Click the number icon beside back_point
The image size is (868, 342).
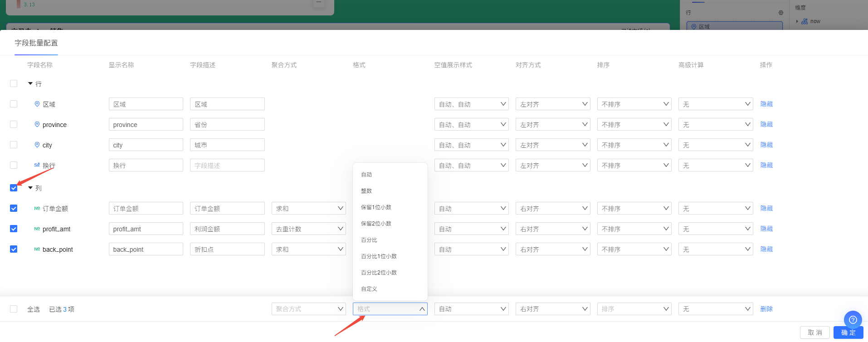pos(37,249)
